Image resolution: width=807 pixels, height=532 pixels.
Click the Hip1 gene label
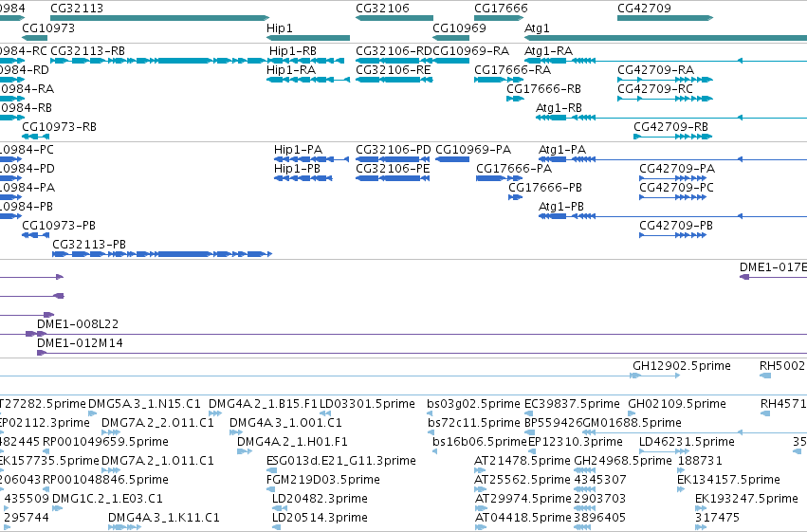[280, 28]
